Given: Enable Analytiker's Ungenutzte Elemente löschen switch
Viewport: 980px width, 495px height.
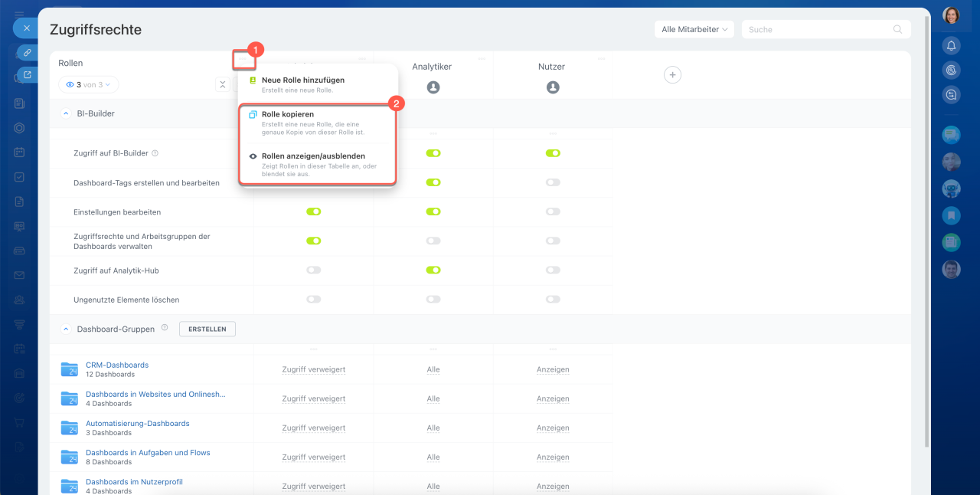Looking at the screenshot, I should click(x=433, y=300).
